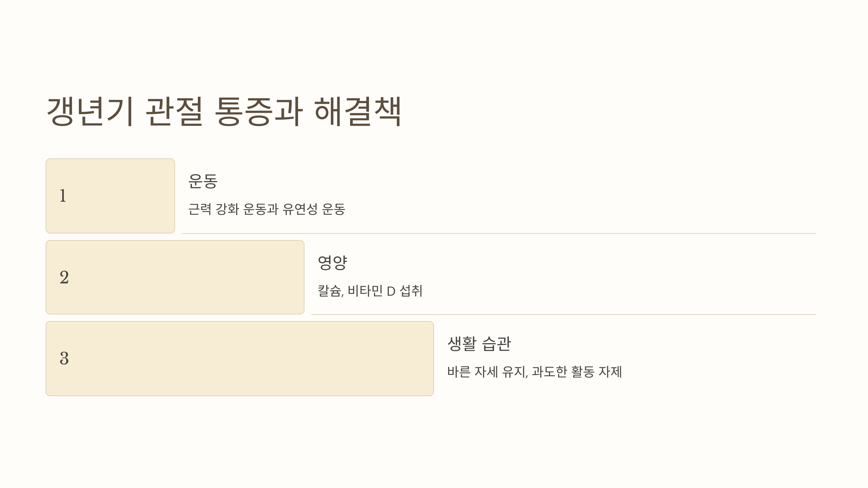Click the 영양 heading
Image resolution: width=868 pixels, height=488 pixels.
point(332,262)
